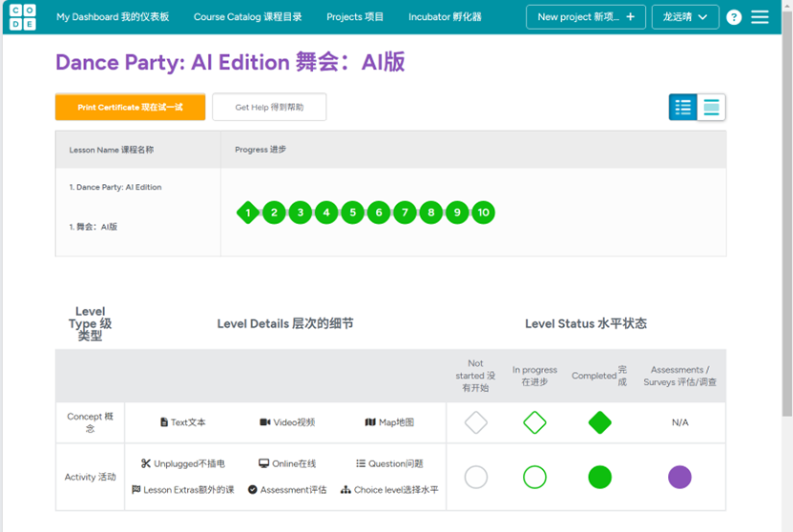This screenshot has width=793, height=532.
Task: Click lesson name '1. Dance Party: AI Edition'
Action: point(115,187)
